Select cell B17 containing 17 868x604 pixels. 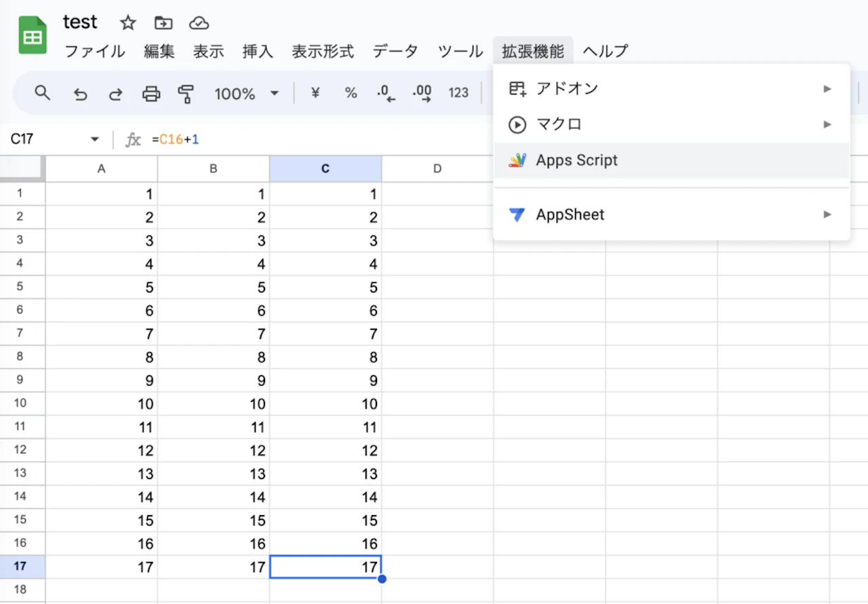214,567
